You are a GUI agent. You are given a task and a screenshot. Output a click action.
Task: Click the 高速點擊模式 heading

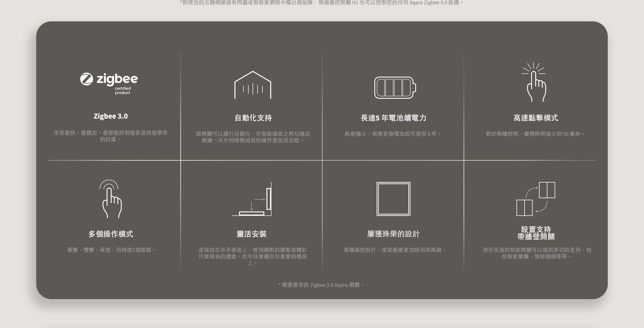(x=536, y=118)
